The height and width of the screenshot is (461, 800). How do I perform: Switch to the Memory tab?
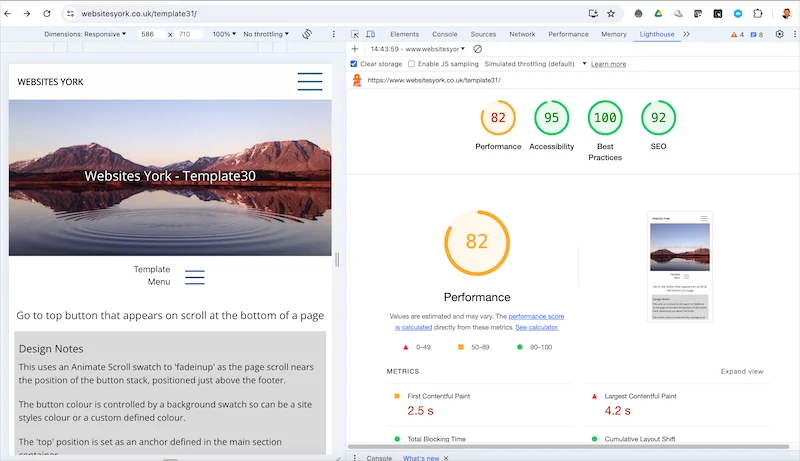point(614,34)
